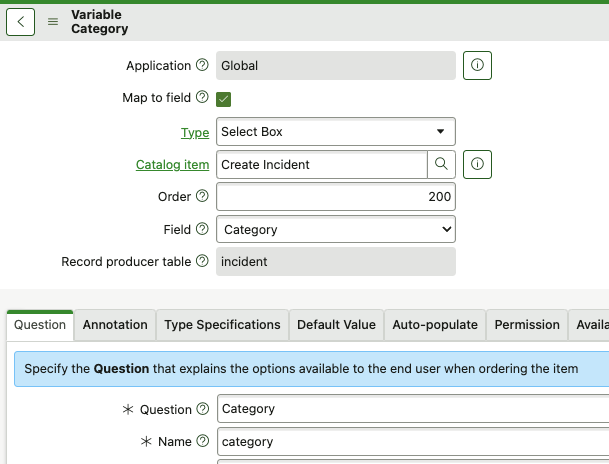This screenshot has width=609, height=464.
Task: Click the Type label link
Action: [194, 132]
